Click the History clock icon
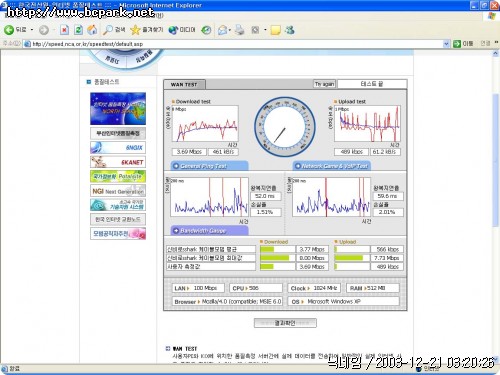The height and width of the screenshot is (375, 500). tap(206, 30)
